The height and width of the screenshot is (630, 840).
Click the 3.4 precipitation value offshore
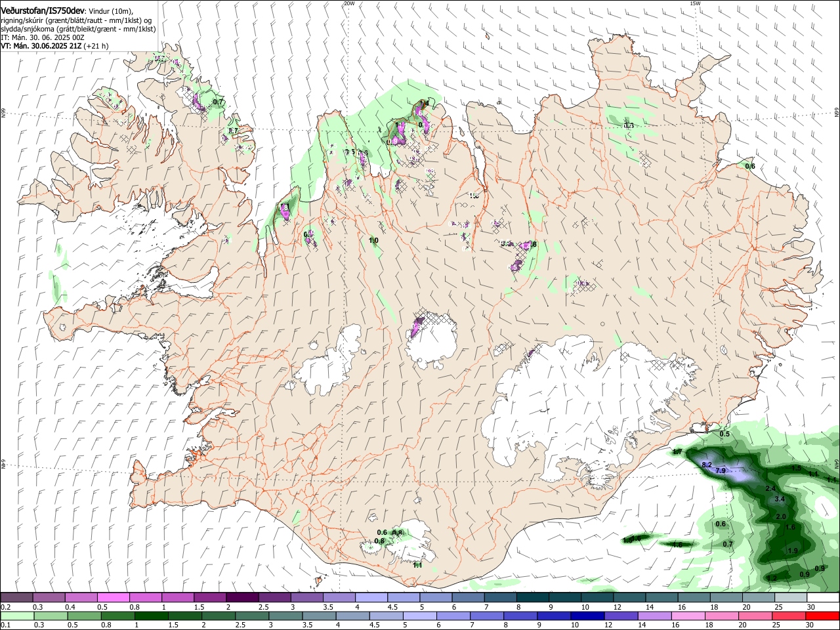pyautogui.click(x=780, y=499)
